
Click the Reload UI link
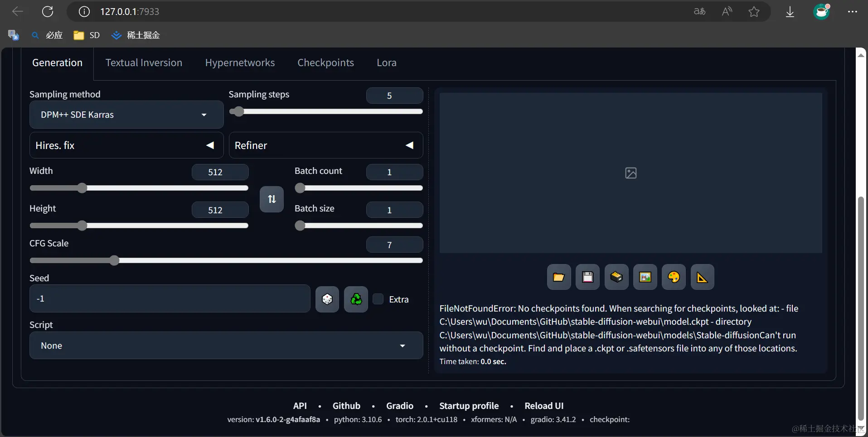click(543, 406)
